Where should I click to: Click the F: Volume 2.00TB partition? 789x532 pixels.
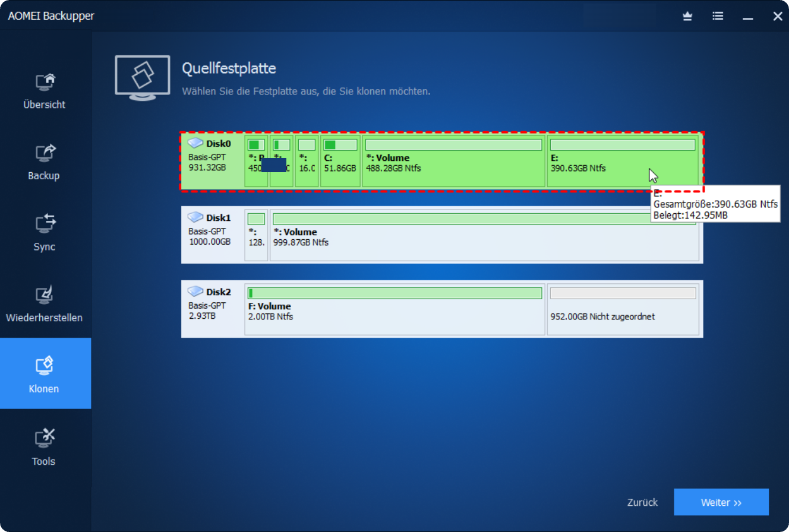(x=394, y=309)
